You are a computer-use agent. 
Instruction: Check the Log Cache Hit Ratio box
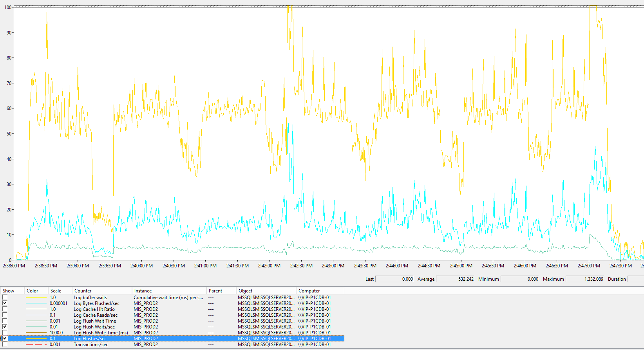(x=5, y=309)
